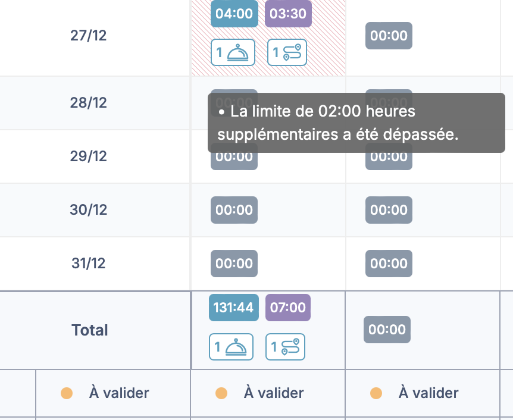The image size is (513, 420).
Task: Click the orange status dot below the Total label
Action: click(67, 393)
